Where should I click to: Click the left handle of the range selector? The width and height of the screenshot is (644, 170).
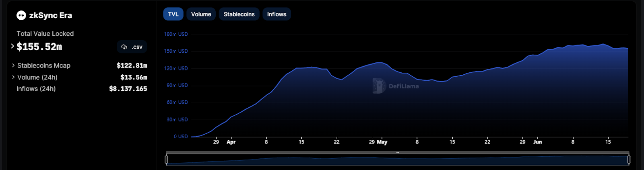pos(166,160)
